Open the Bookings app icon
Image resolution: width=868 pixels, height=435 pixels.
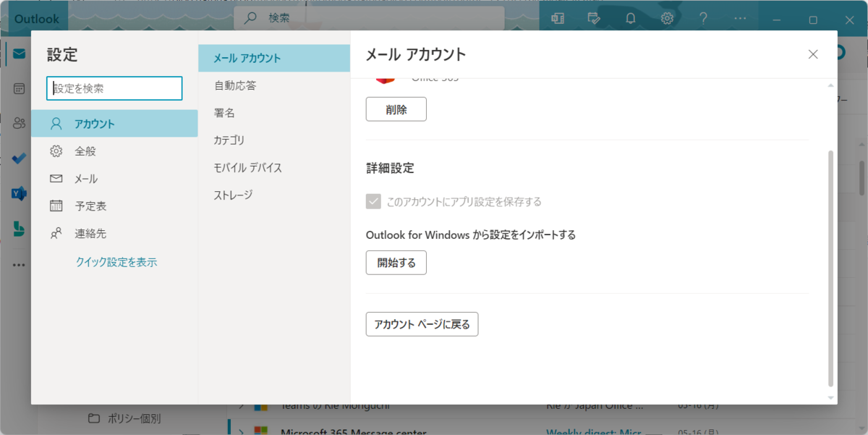pos(19,228)
